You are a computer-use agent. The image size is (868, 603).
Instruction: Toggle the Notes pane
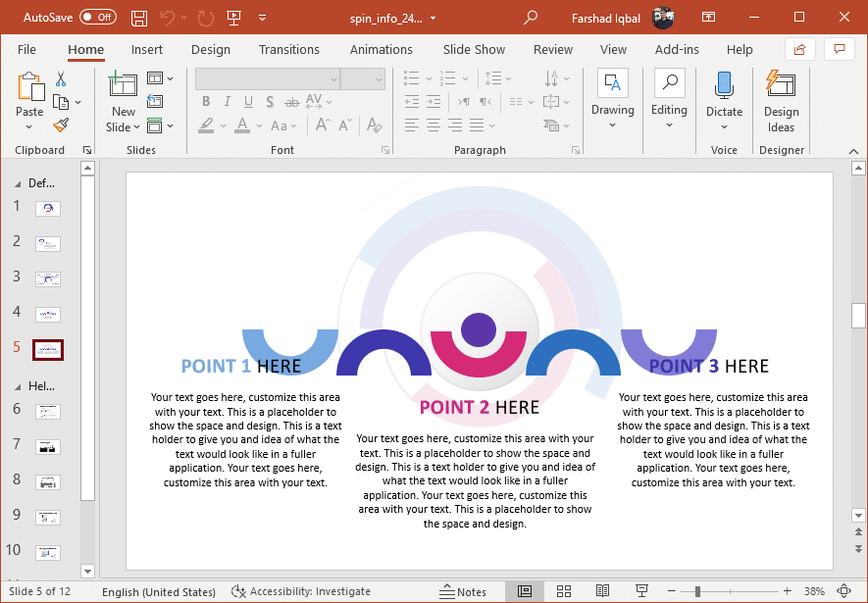[x=463, y=591]
